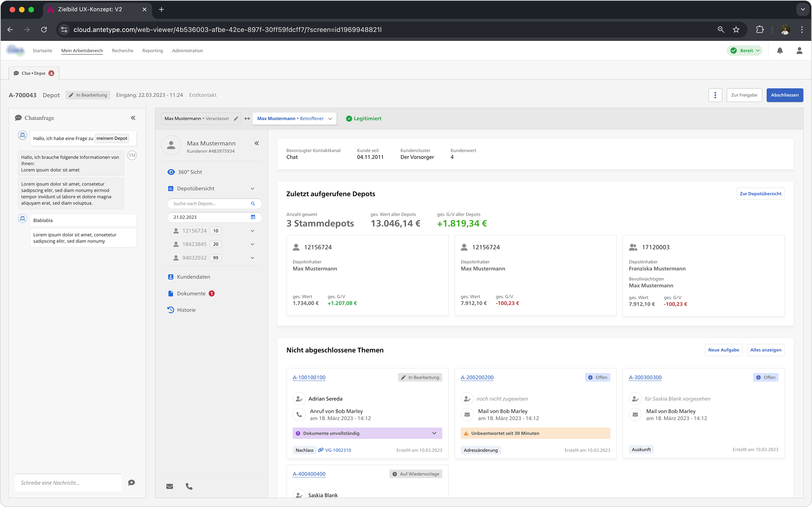
Task: Click the Neue Aufgabe button
Action: [724, 350]
